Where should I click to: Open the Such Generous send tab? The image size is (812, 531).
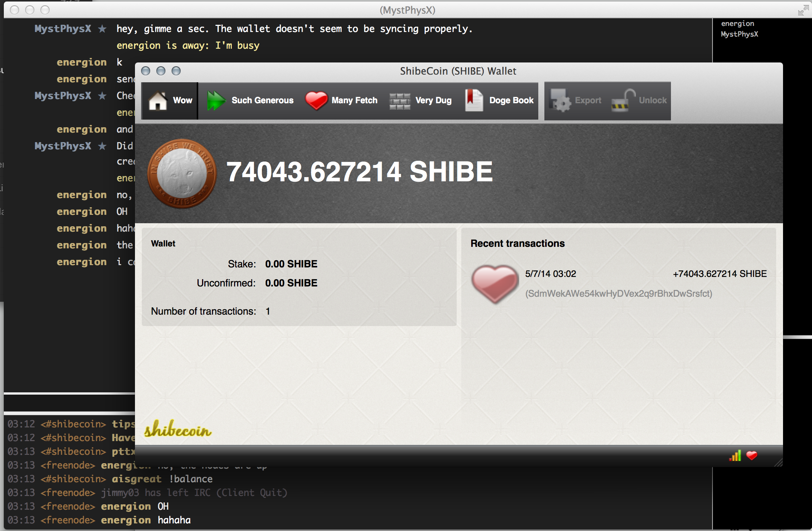point(250,101)
